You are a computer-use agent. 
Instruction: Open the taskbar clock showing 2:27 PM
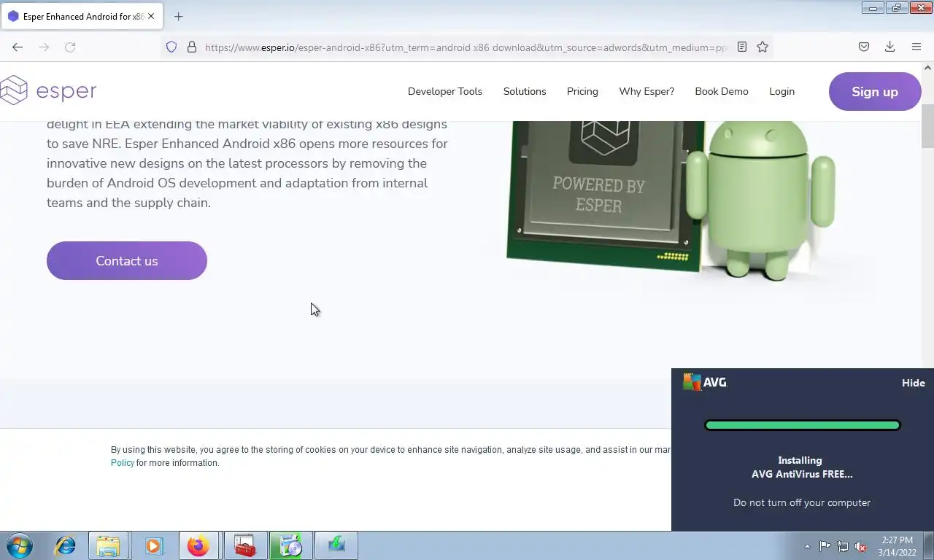click(897, 546)
